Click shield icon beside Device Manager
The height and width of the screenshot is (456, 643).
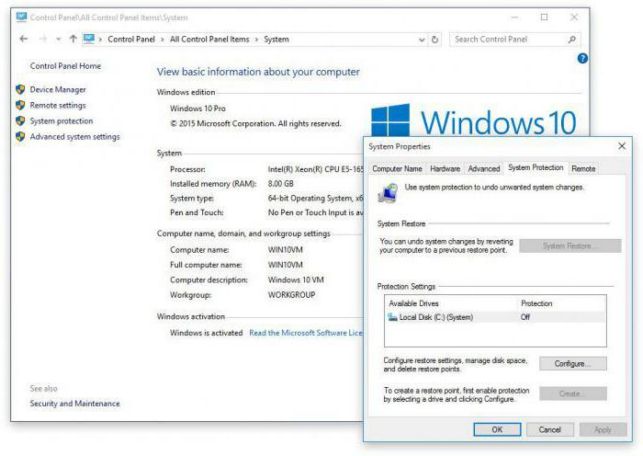[20, 89]
